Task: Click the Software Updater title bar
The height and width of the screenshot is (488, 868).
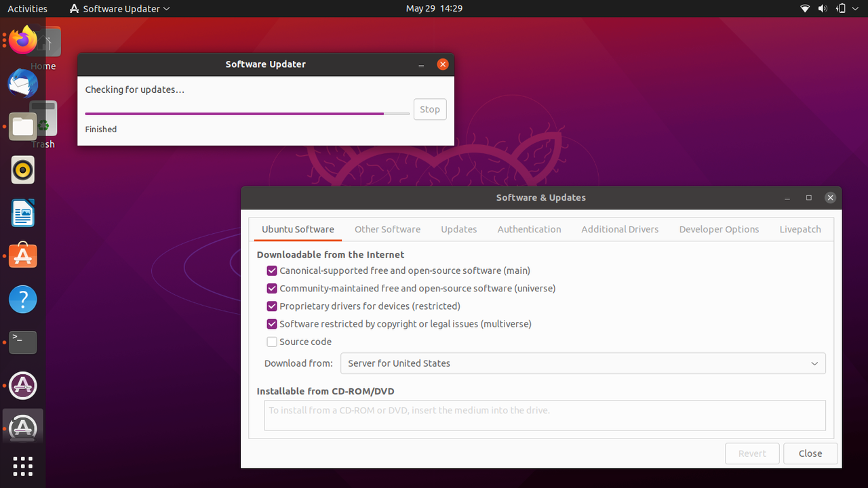Action: (266, 64)
